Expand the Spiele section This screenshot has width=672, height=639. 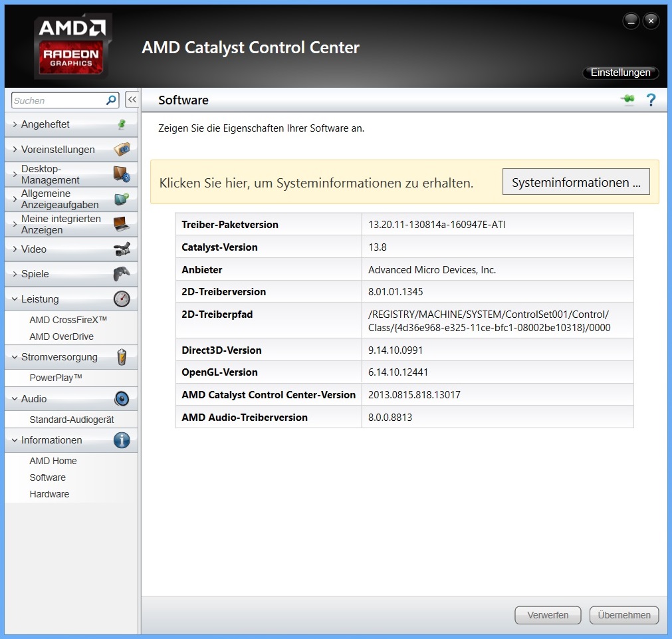coord(15,273)
